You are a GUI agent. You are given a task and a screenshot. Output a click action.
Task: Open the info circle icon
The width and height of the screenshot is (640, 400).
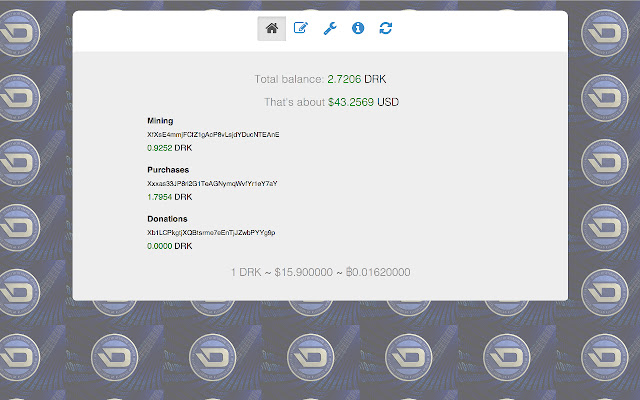point(358,28)
